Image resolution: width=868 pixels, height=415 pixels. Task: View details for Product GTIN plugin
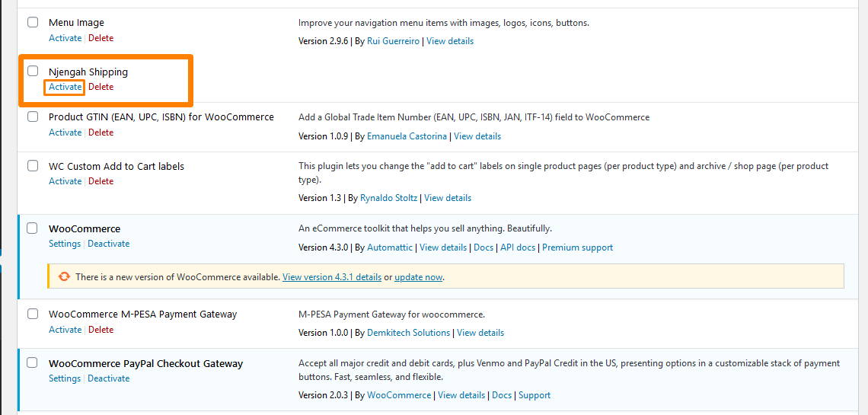[x=477, y=136]
